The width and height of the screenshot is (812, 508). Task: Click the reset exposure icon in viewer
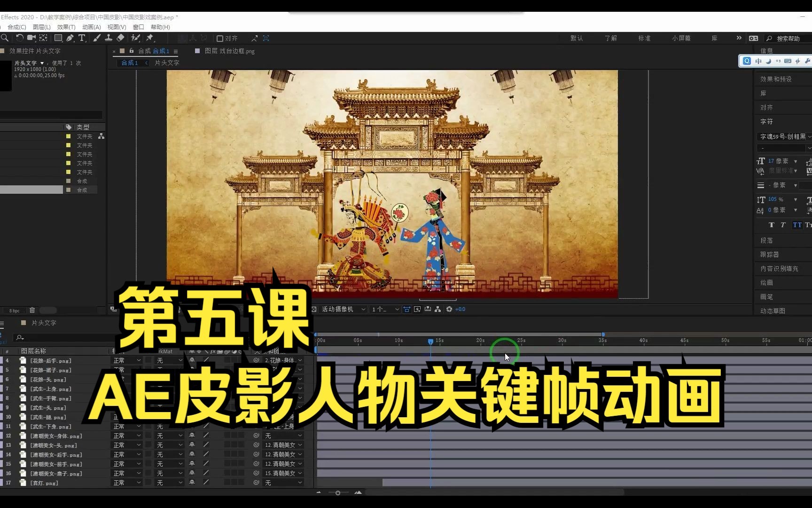coord(449,309)
